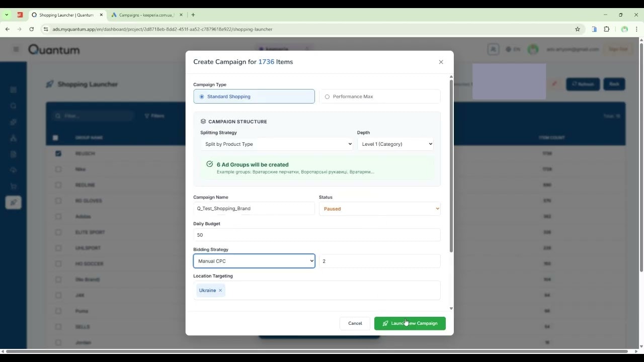Click the dialog scrollbar down arrow
The height and width of the screenshot is (362, 644).
pyautogui.click(x=451, y=309)
